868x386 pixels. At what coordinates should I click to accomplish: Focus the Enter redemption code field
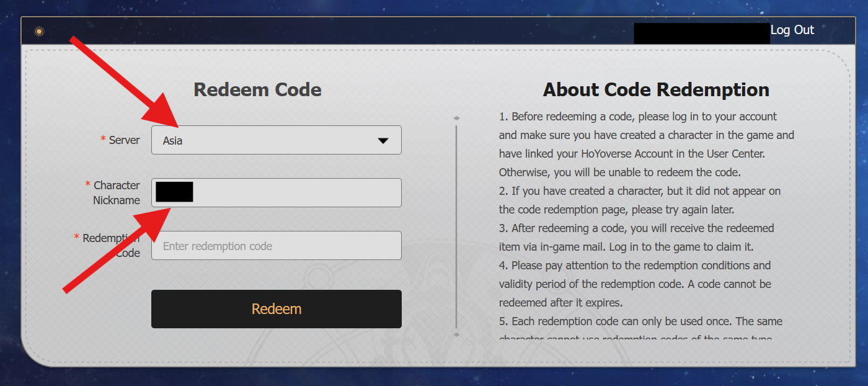pyautogui.click(x=276, y=246)
